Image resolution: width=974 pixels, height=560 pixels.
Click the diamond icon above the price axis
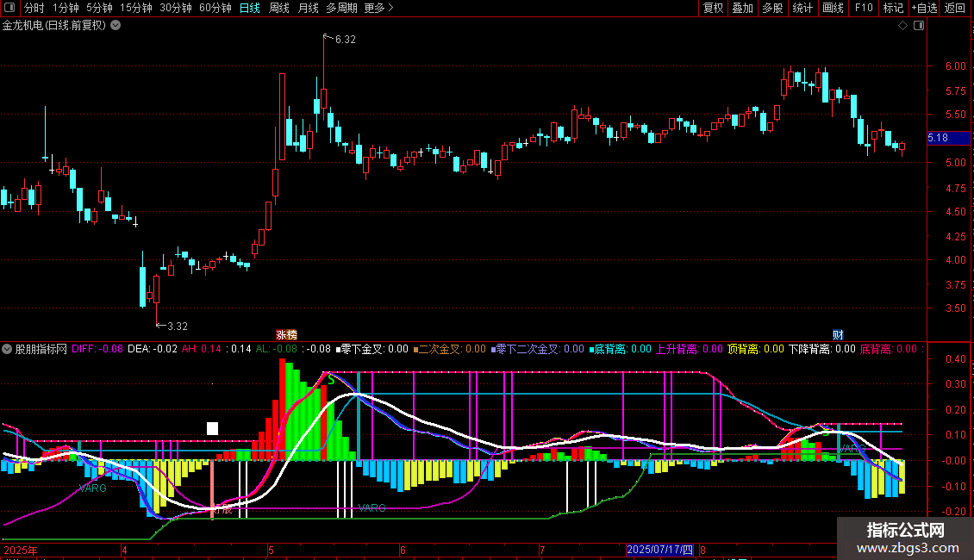coord(903,26)
